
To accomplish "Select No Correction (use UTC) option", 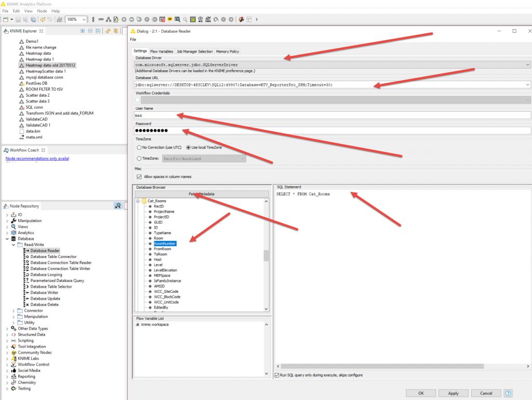I will tap(139, 148).
